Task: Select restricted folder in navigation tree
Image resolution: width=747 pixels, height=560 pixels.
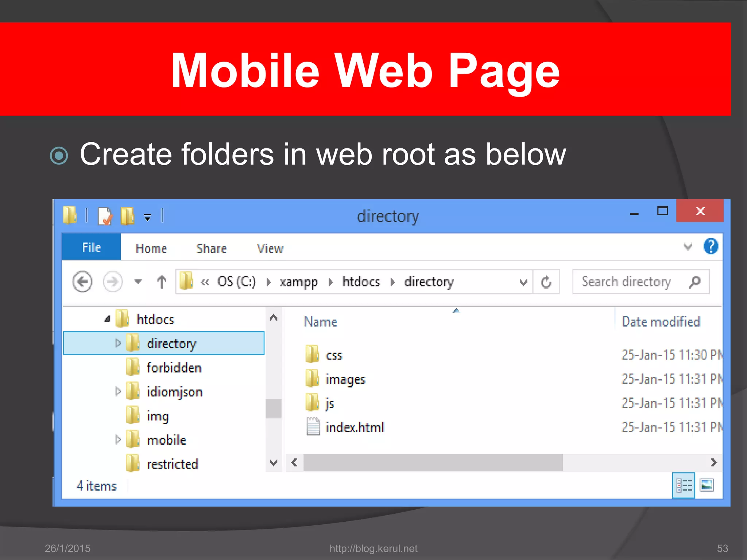Action: 172,464
